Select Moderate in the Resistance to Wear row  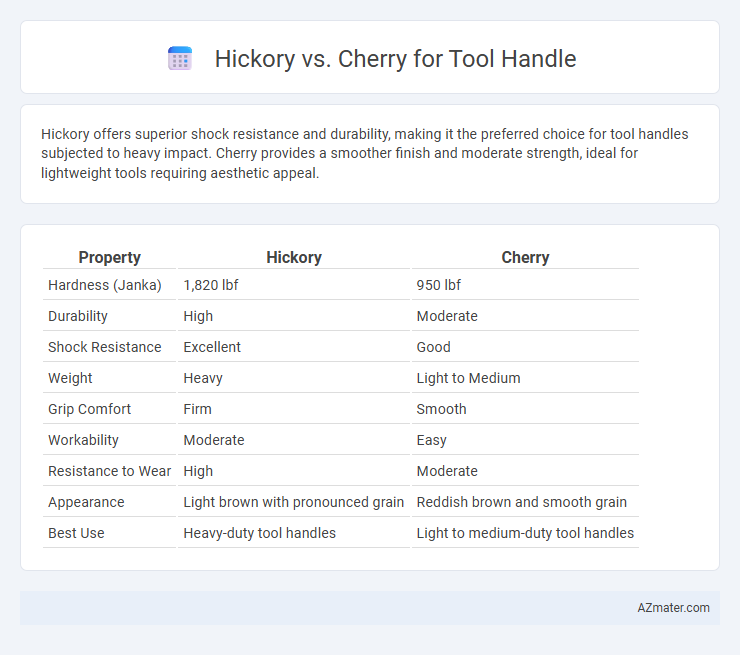click(525, 471)
